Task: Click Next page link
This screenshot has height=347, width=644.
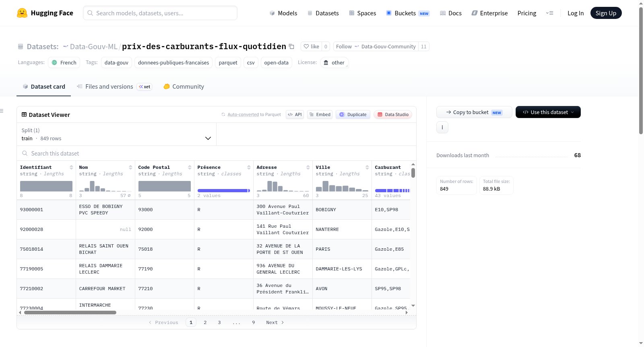Action: tap(275, 322)
